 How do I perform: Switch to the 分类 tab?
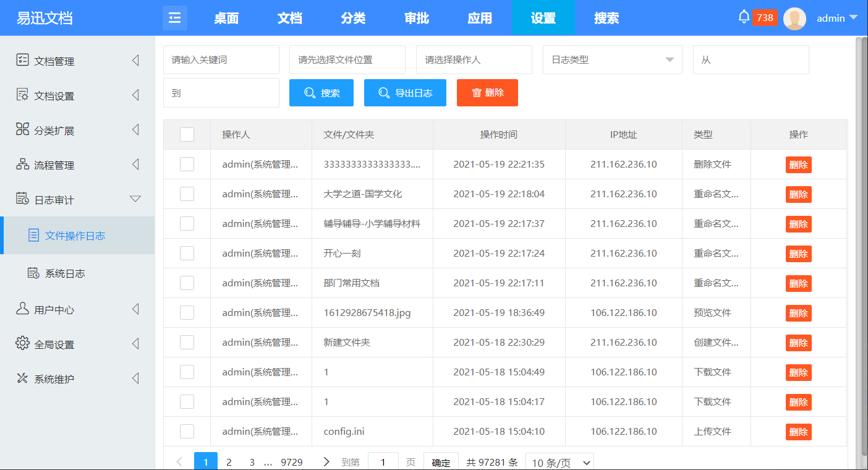point(353,18)
